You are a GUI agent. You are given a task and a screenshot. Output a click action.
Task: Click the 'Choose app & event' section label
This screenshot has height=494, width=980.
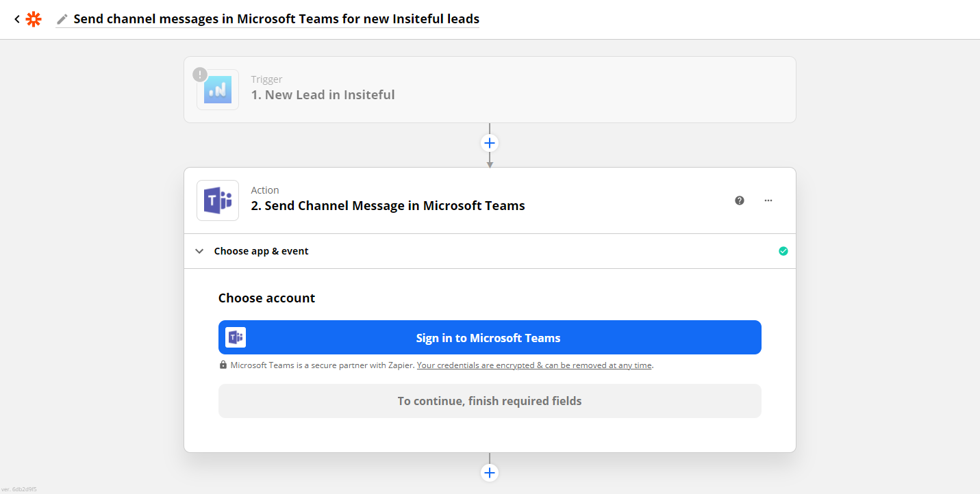click(x=261, y=251)
